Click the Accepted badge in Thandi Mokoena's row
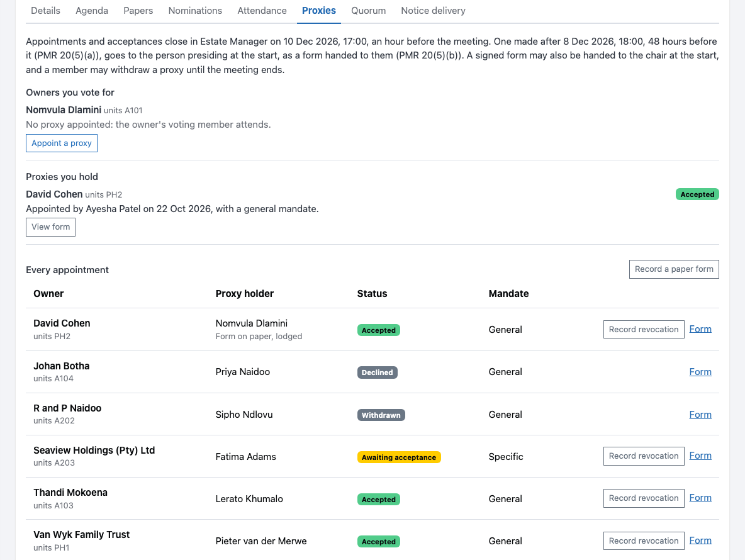The image size is (745, 560). 379,500
